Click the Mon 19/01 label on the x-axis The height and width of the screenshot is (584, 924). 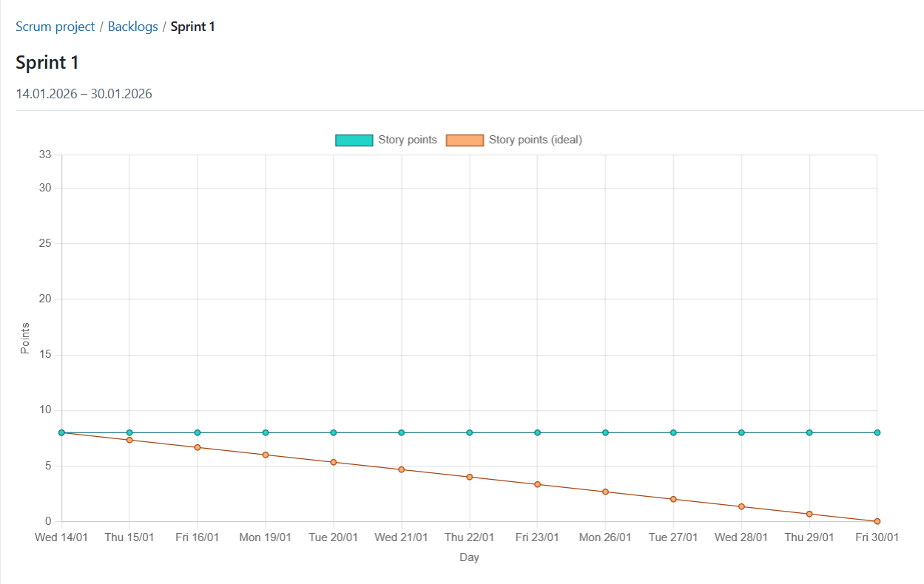265,537
